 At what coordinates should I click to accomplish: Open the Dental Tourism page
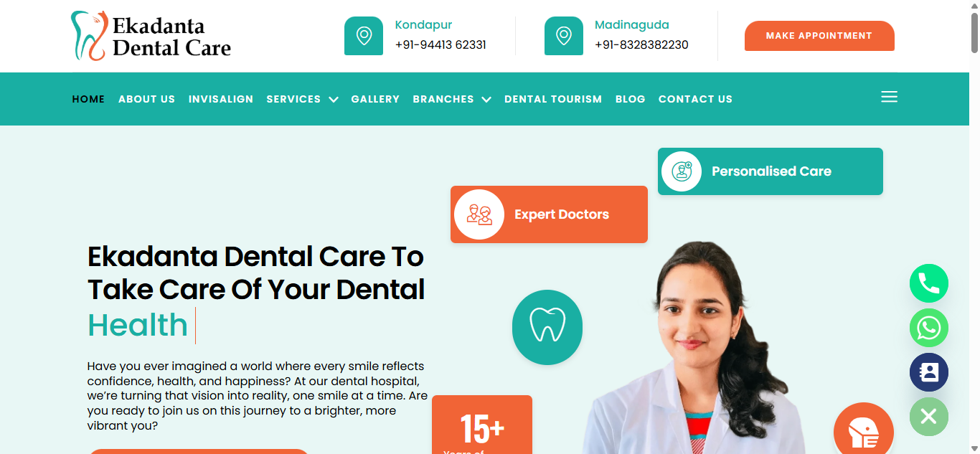click(553, 99)
